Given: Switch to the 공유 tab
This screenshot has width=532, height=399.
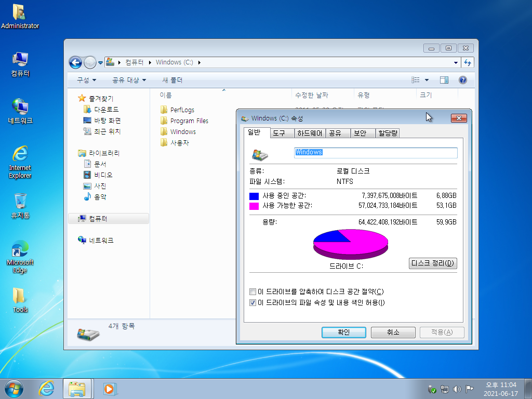Looking at the screenshot, I should pyautogui.click(x=338, y=133).
